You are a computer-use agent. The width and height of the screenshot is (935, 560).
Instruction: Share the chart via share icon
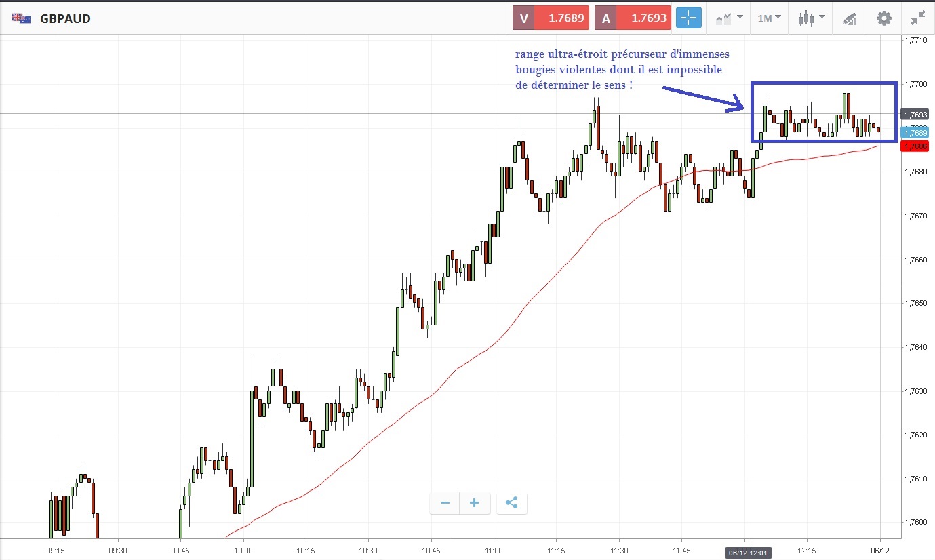[511, 503]
